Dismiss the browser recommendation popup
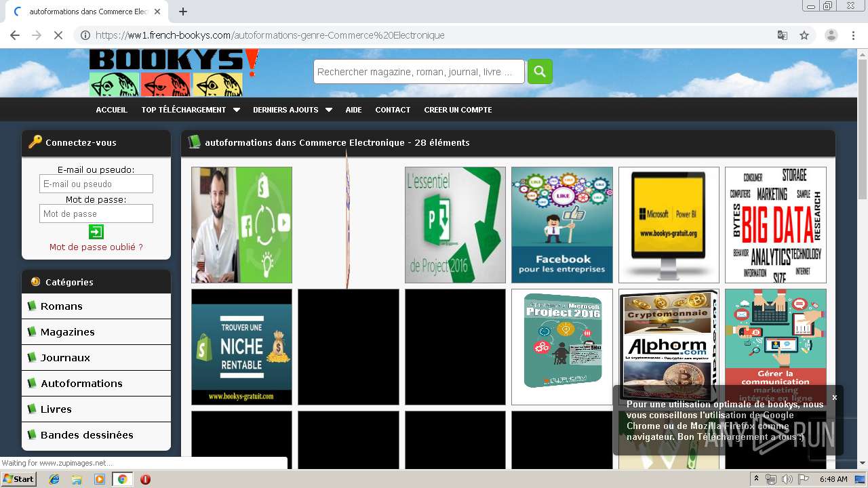868x488 pixels. pos(835,397)
